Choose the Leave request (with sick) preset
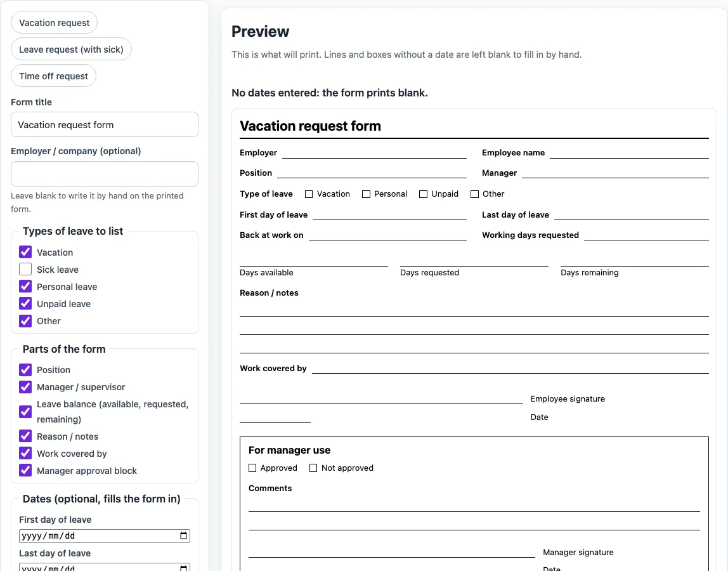Image resolution: width=728 pixels, height=571 pixels. pyautogui.click(x=71, y=49)
